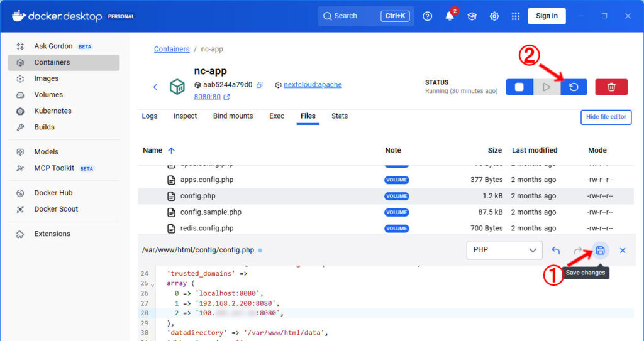Delete the nc-app container
This screenshot has width=644, height=341.
611,87
